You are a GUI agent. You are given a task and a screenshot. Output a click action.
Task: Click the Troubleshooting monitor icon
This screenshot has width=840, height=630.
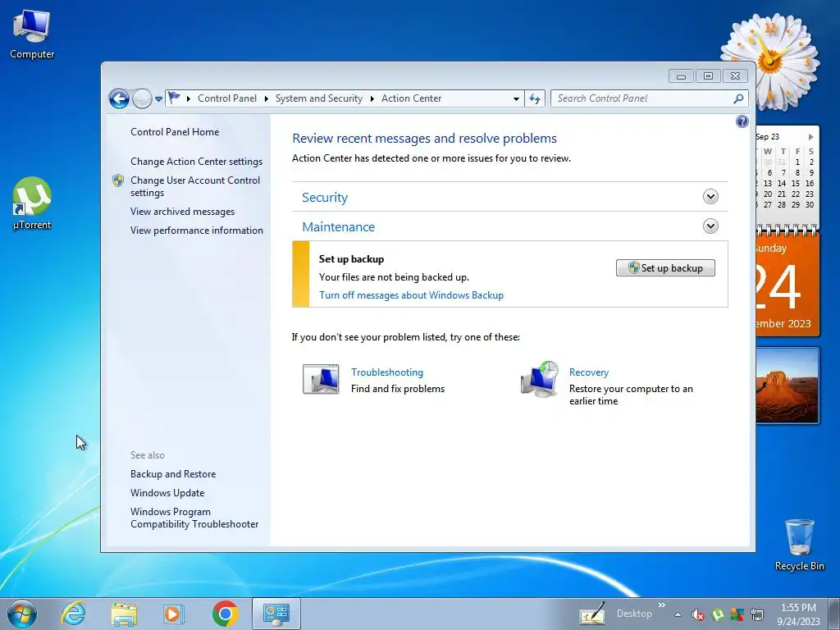321,379
